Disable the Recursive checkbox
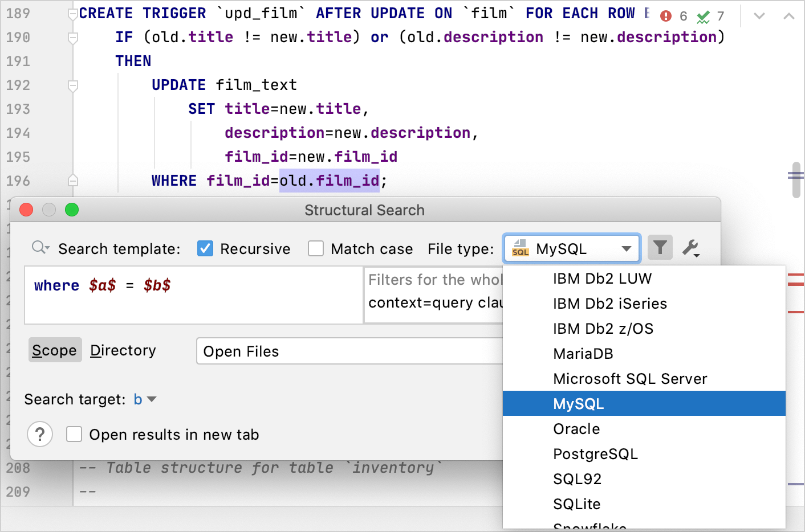 click(x=205, y=249)
